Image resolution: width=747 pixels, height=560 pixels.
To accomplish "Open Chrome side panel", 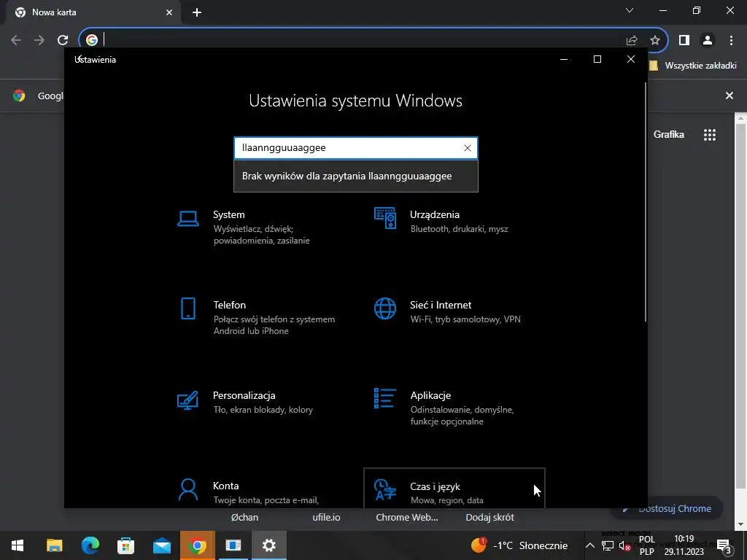I will [684, 40].
